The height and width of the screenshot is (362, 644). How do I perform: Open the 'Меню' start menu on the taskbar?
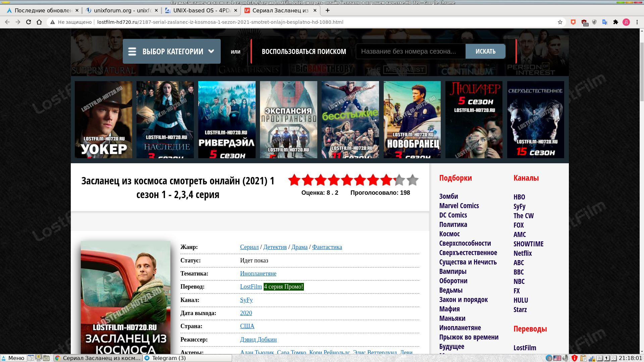[13, 358]
